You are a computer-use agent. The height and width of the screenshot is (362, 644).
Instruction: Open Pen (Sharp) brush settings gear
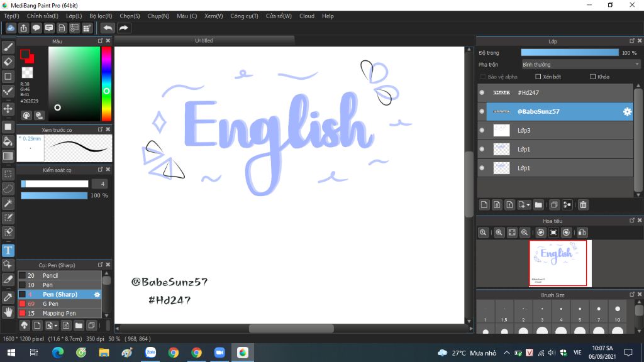pos(97,294)
